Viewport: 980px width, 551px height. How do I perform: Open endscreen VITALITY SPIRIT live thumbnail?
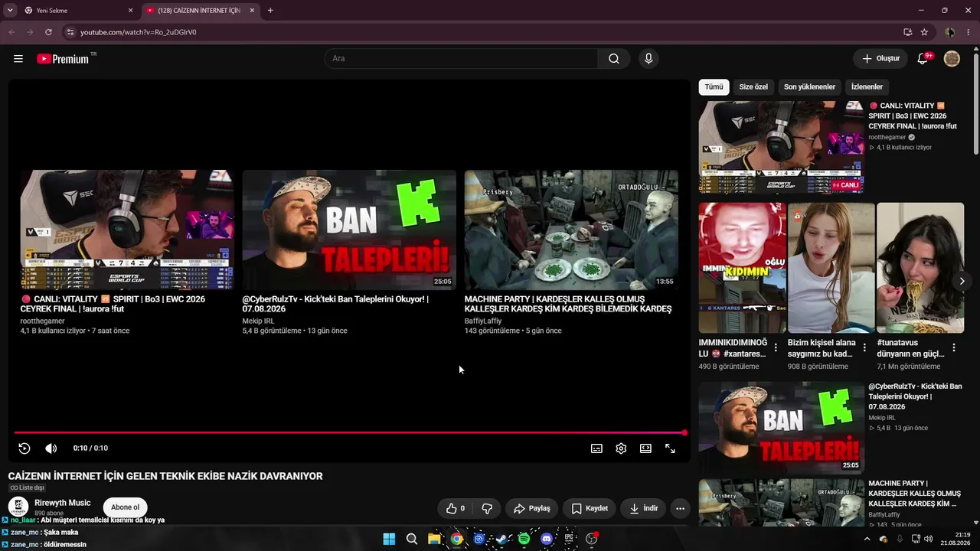click(x=127, y=230)
